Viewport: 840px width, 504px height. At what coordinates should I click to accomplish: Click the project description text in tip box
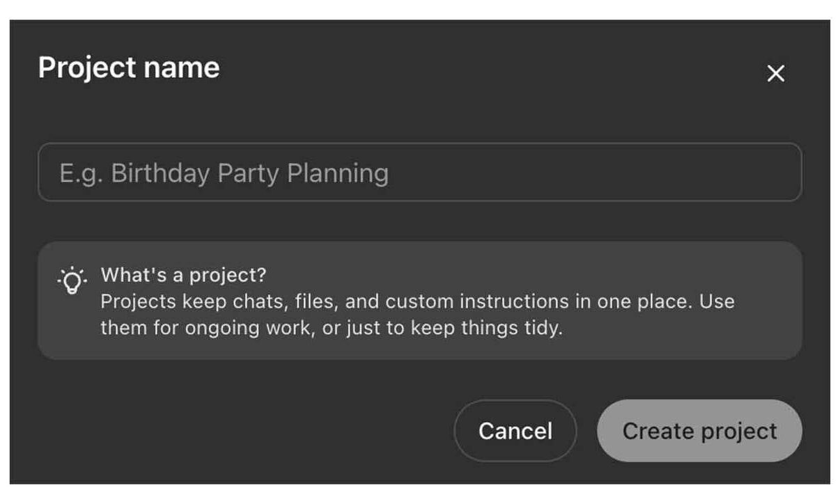[x=417, y=315]
